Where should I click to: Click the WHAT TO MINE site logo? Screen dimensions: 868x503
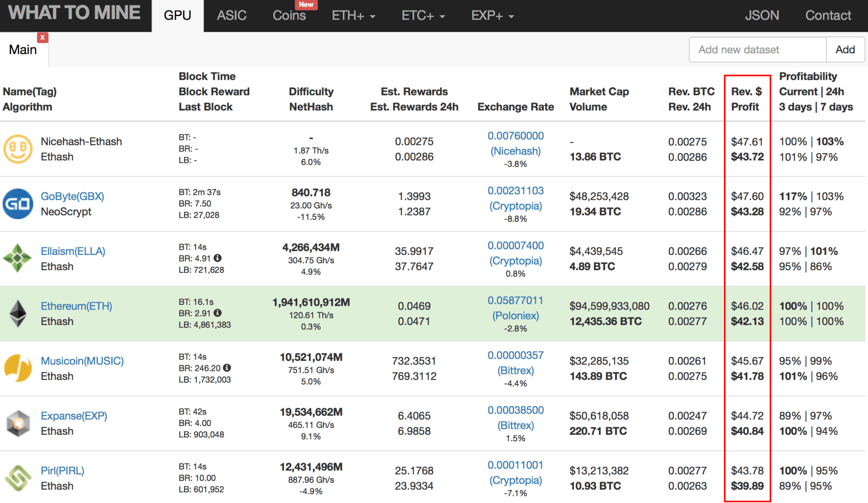[74, 13]
